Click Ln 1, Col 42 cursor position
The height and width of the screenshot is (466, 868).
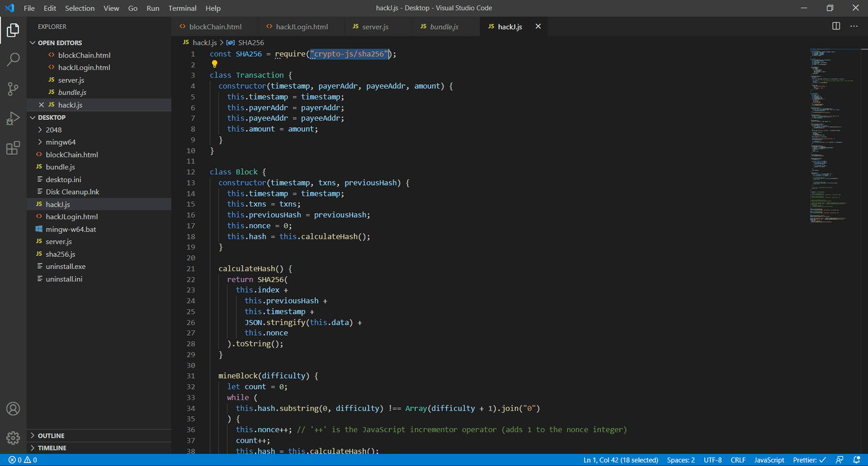[x=621, y=460]
